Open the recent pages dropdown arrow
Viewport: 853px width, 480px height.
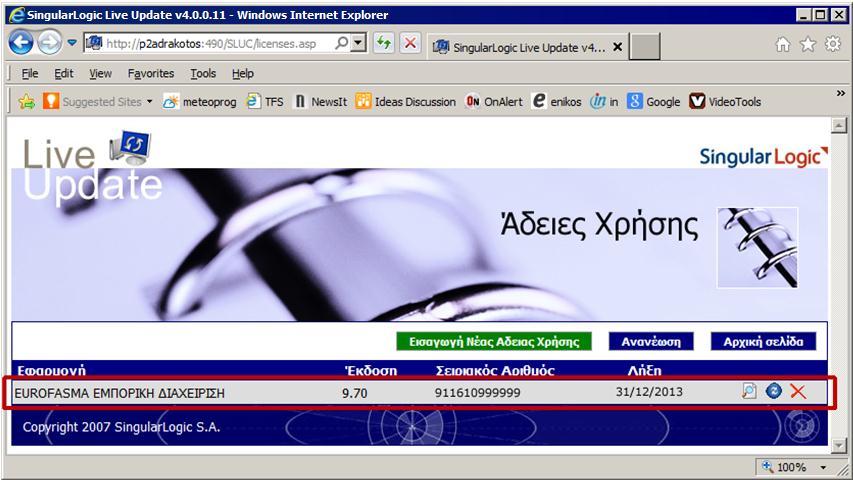72,42
